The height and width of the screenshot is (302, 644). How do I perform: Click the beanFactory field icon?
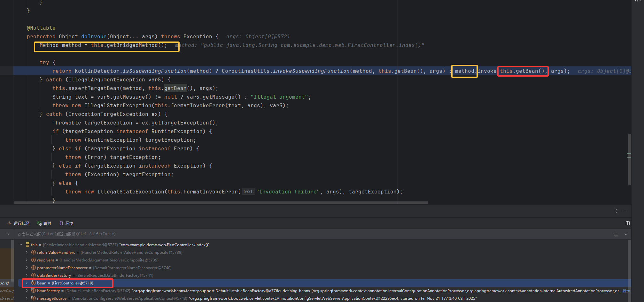(x=33, y=291)
